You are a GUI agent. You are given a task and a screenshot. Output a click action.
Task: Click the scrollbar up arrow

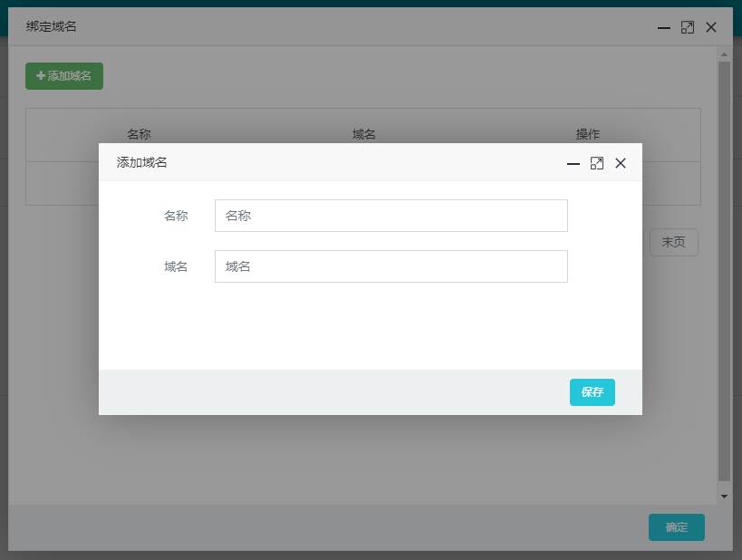(x=724, y=55)
